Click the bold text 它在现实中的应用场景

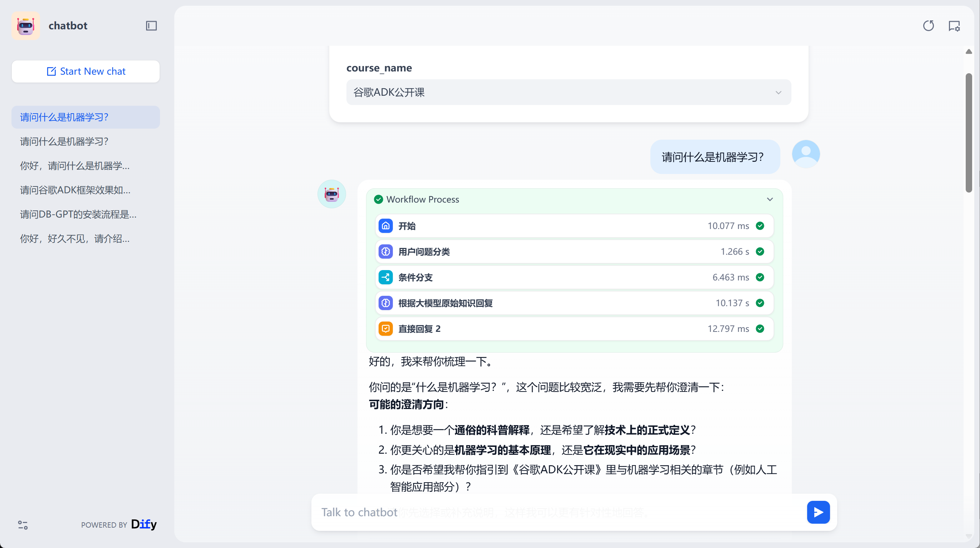coord(637,450)
